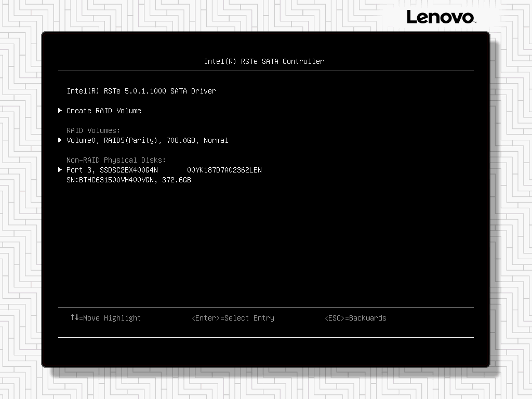532x399 pixels.
Task: Select Create RAID Volume
Action: (104, 111)
